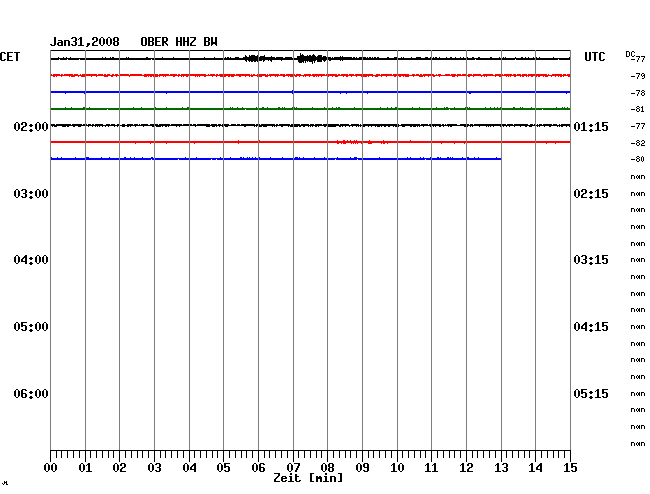Click the 01:15 UTC time label

point(591,127)
